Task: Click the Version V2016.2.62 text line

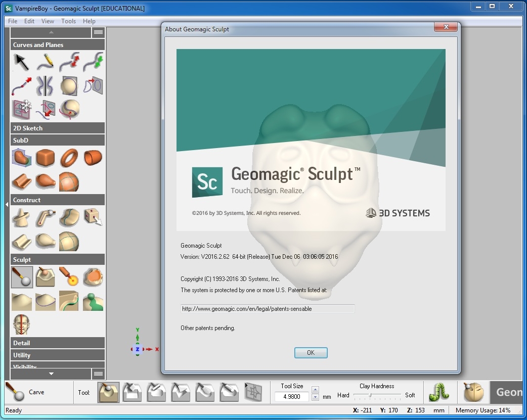Action: 259,257
